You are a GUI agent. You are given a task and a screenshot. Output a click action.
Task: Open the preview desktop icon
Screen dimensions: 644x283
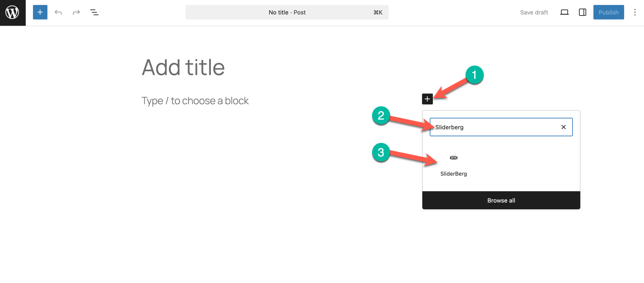[x=564, y=12]
